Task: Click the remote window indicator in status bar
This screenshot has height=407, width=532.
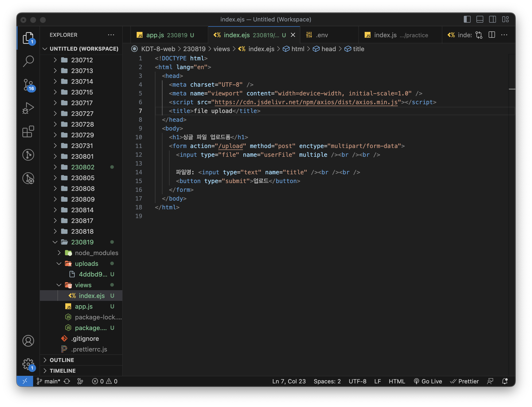Action: pyautogui.click(x=25, y=381)
